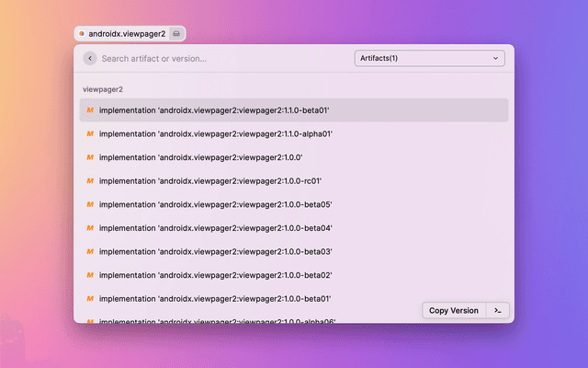Viewport: 588px width, 368px height.
Task: Select the viewpager2:1.0.0-beta01 implementation entry
Action: point(216,299)
